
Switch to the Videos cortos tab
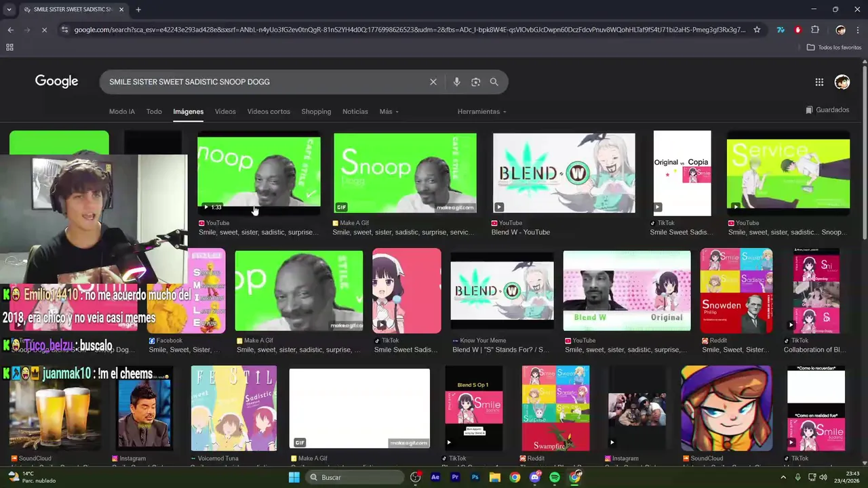269,112
